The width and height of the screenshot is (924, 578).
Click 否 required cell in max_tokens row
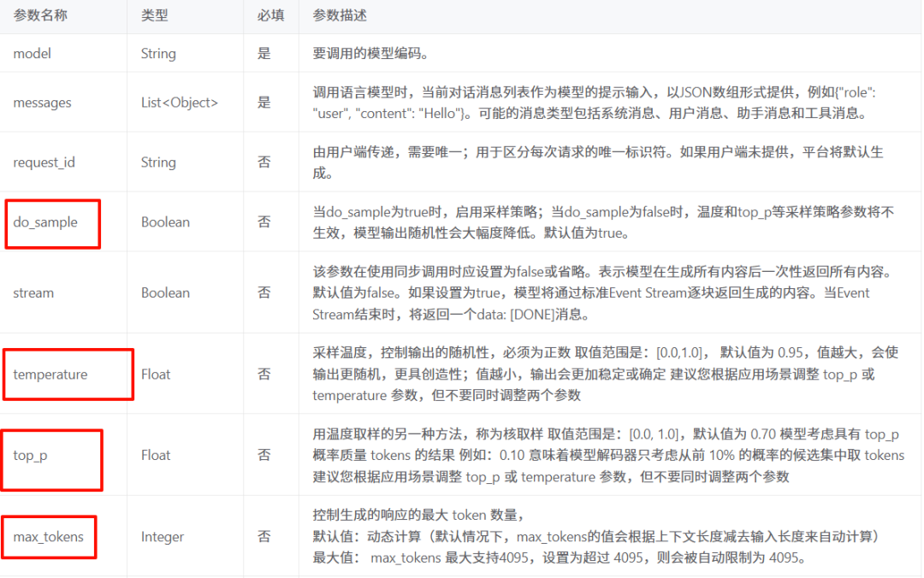[x=264, y=537]
